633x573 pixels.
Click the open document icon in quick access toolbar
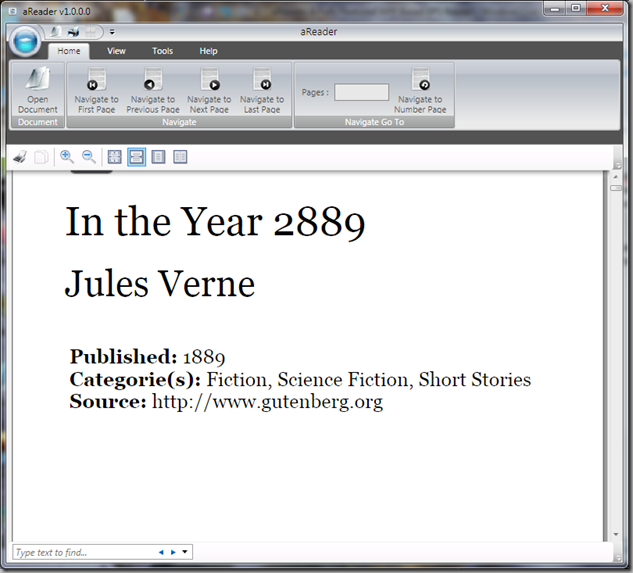tap(56, 31)
